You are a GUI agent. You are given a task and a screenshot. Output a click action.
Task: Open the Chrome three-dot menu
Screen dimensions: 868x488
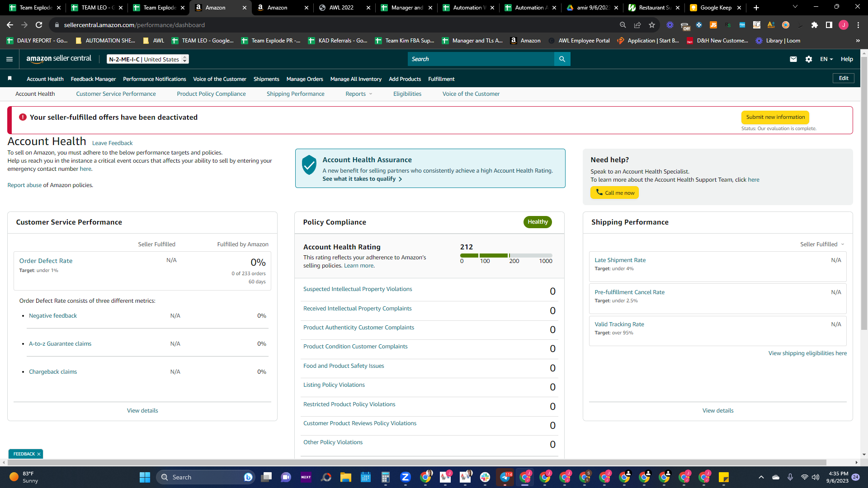click(x=858, y=25)
